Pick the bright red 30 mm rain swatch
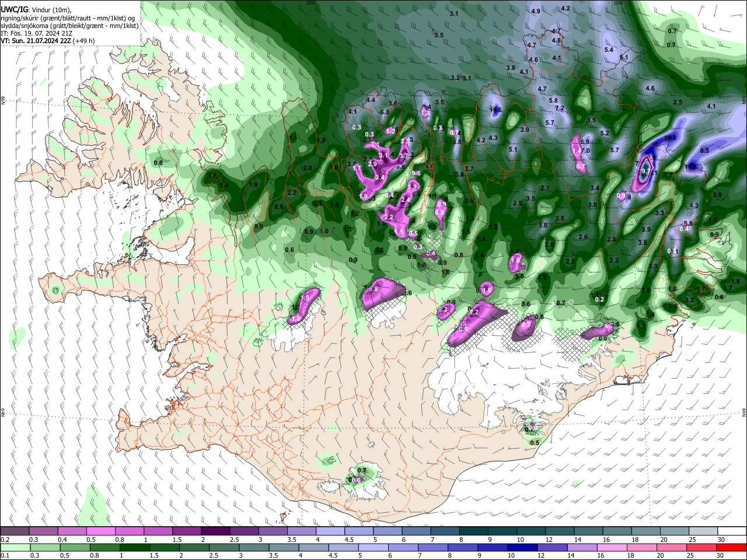The image size is (747, 560). [731, 547]
